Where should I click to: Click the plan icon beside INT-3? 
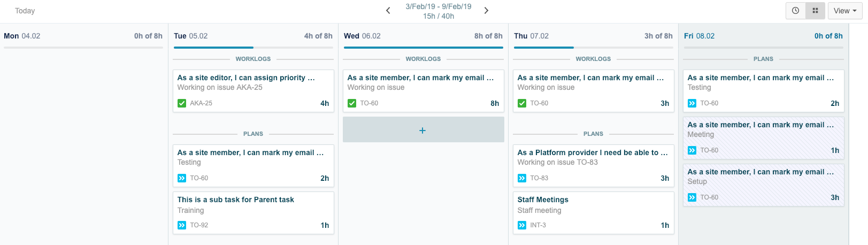coord(522,225)
